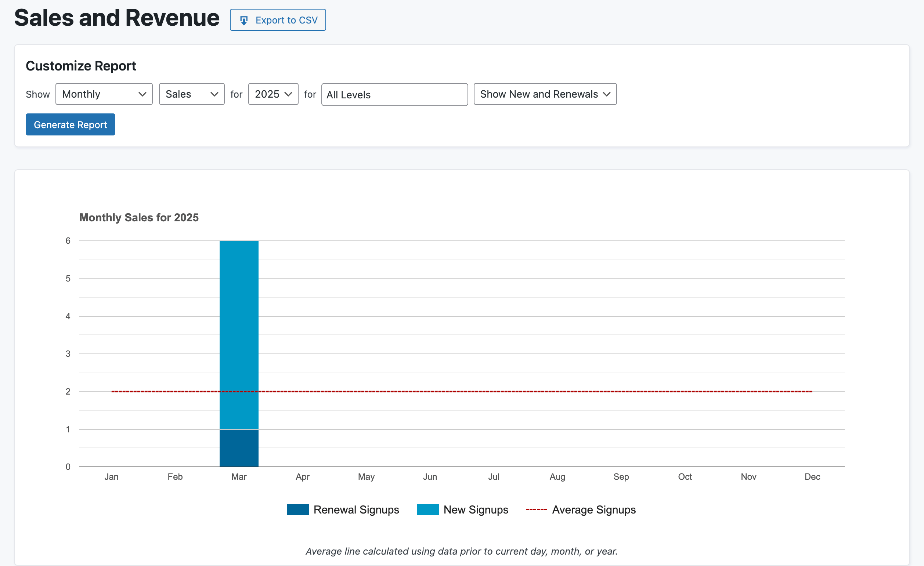Click the chevron on the 2025 selector
This screenshot has width=924, height=566.
(288, 94)
